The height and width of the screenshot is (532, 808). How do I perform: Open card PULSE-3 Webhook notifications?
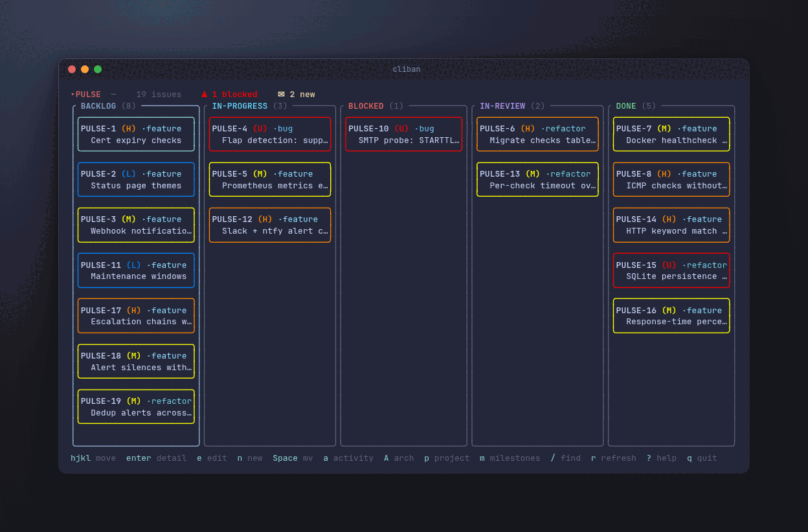coord(136,225)
